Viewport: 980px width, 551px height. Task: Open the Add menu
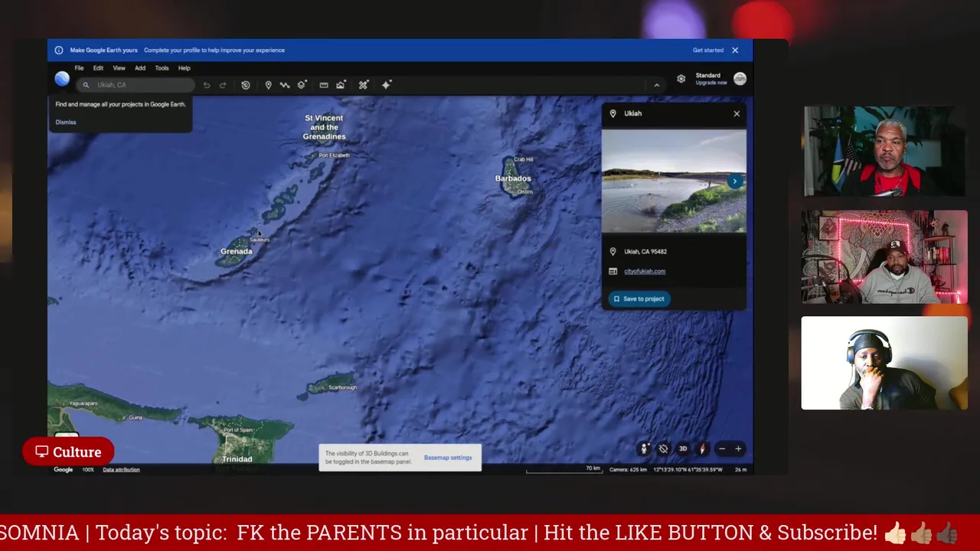[x=140, y=68]
